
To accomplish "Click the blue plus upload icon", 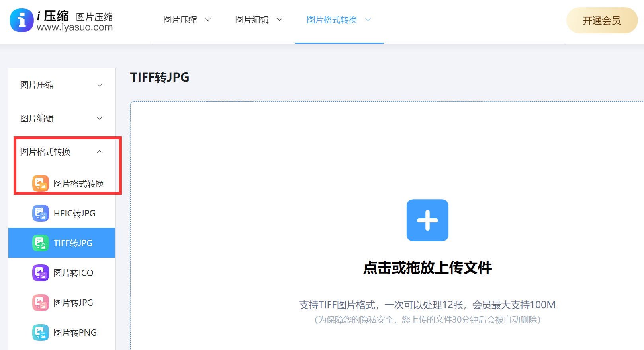I will 427,220.
